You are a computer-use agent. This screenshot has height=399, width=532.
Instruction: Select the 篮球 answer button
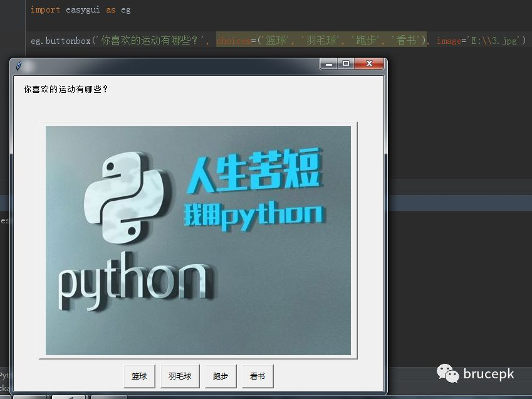pyautogui.click(x=139, y=376)
